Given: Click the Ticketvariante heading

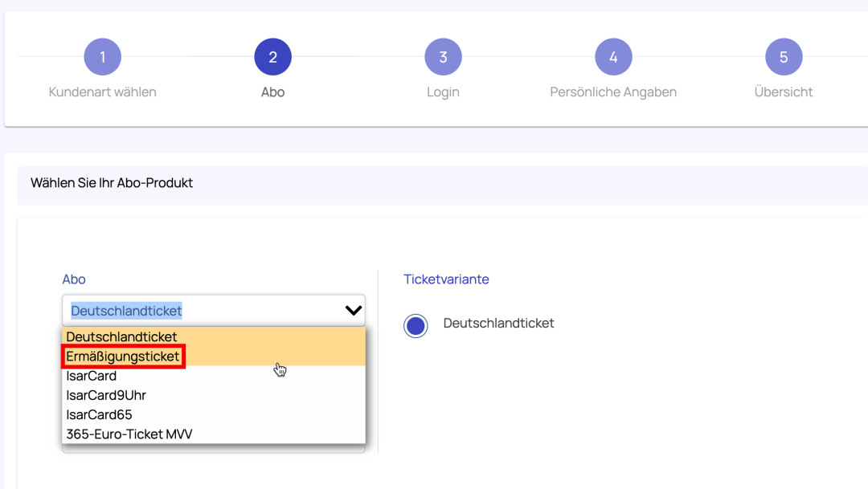Looking at the screenshot, I should click(446, 279).
